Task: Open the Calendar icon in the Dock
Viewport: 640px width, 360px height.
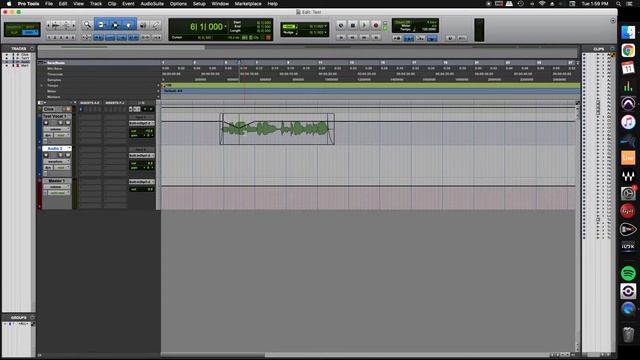Action: [628, 68]
